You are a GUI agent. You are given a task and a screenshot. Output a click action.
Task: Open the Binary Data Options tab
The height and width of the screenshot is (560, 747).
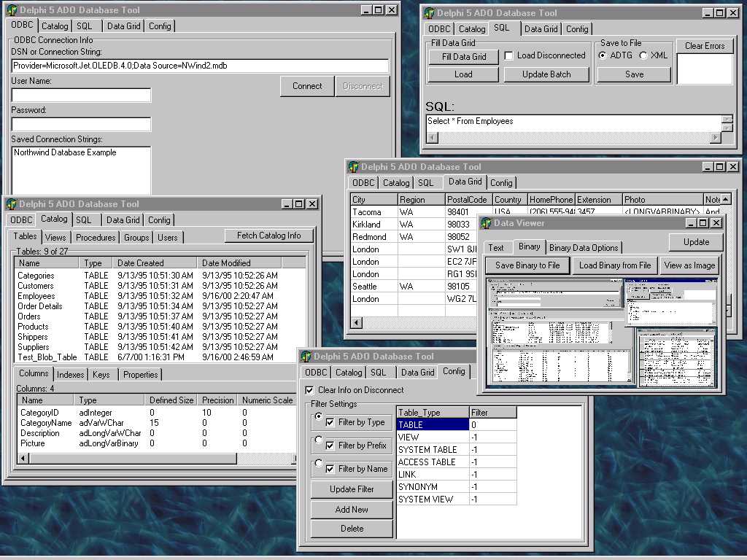pyautogui.click(x=584, y=247)
